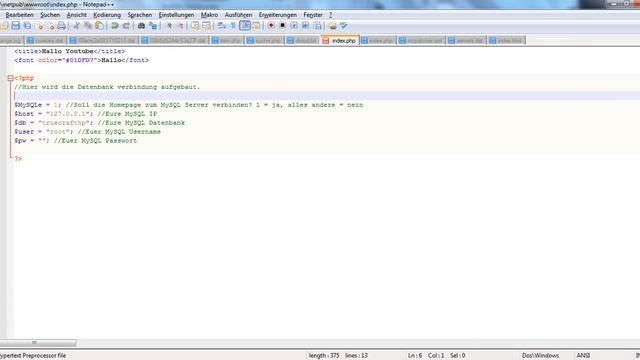Click 'Col : 1' in status bar
Viewport: 640px width, 360px height.
(x=436, y=356)
